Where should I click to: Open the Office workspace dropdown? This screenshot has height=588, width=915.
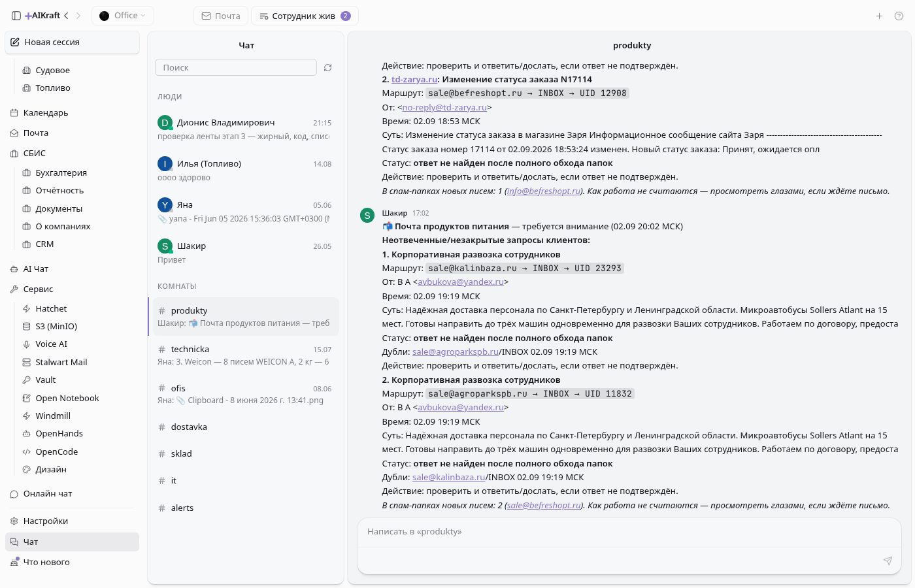123,16
